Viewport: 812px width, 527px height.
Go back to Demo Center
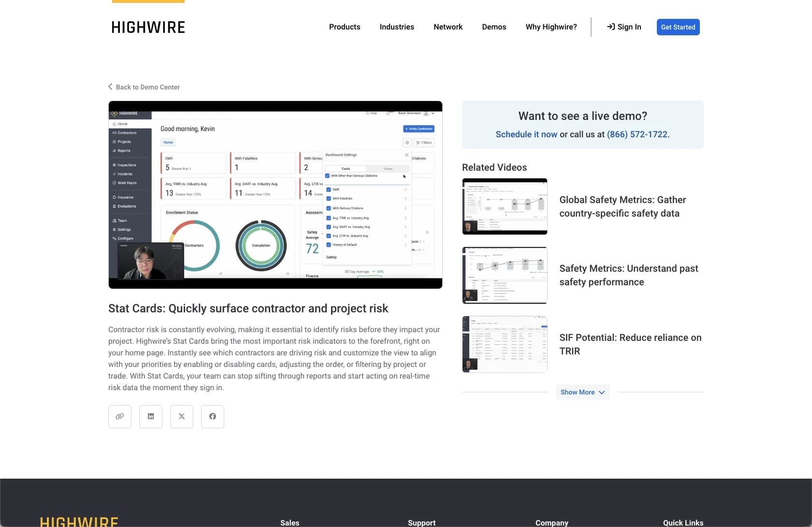[144, 87]
